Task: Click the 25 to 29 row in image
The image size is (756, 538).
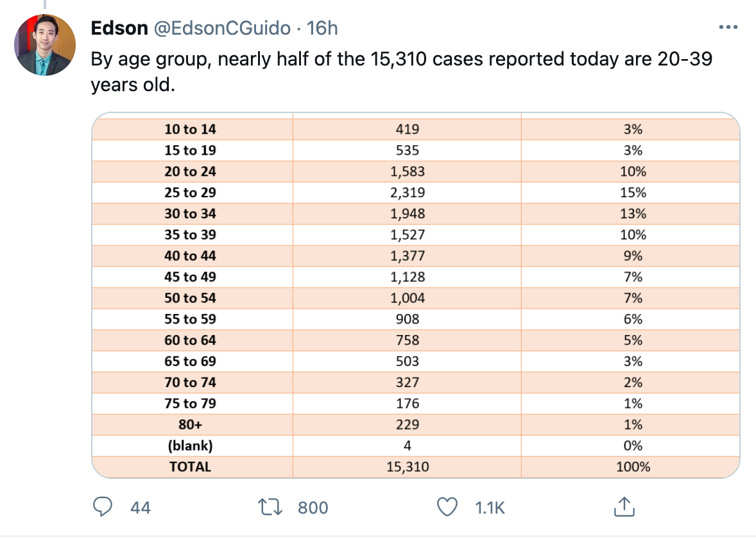Action: [x=416, y=192]
